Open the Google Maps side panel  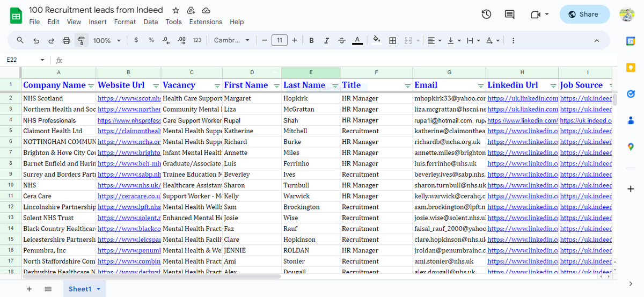pos(631,147)
